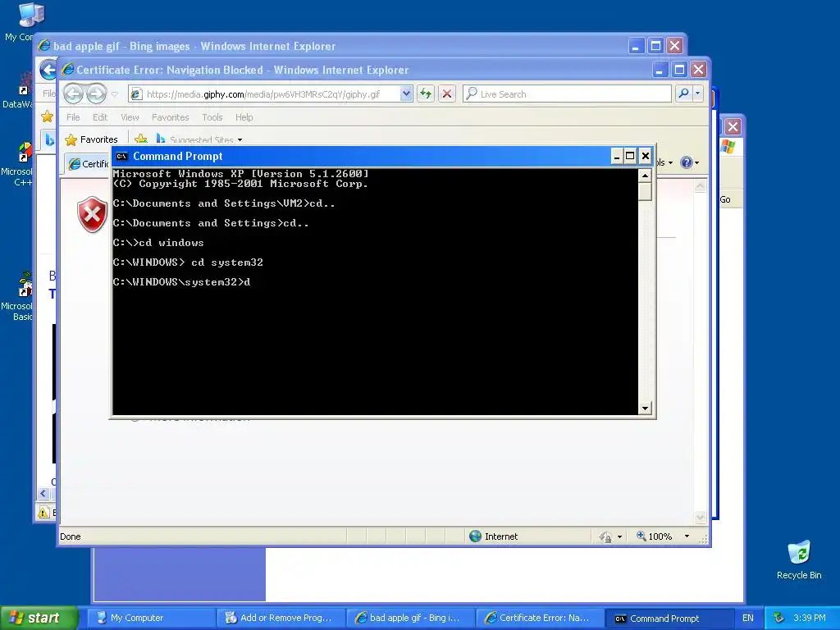Click the Command Prompt scroll up arrow
Image resolution: width=840 pixels, height=630 pixels.
click(x=645, y=176)
